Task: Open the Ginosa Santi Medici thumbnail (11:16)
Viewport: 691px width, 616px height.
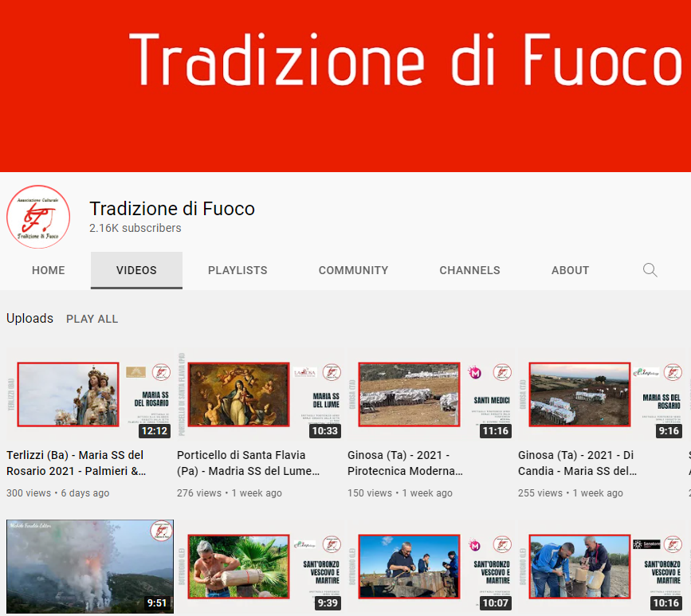Action: [x=431, y=394]
